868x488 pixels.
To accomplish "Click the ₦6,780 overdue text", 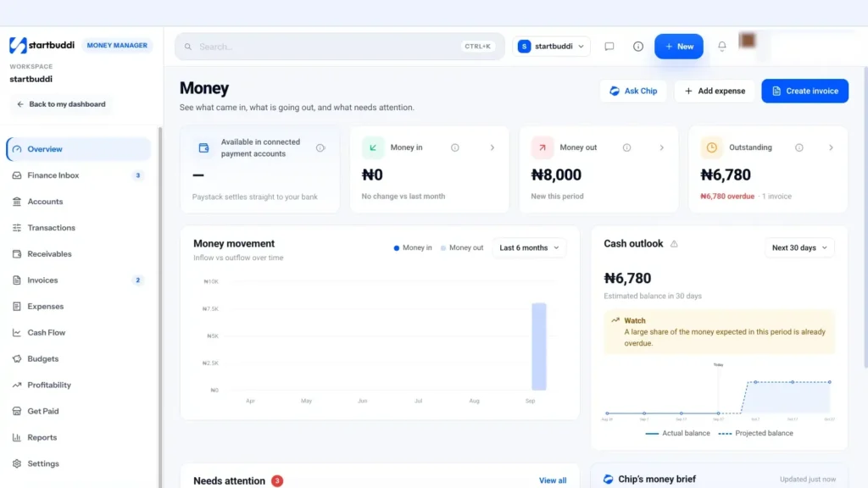I will tap(727, 197).
